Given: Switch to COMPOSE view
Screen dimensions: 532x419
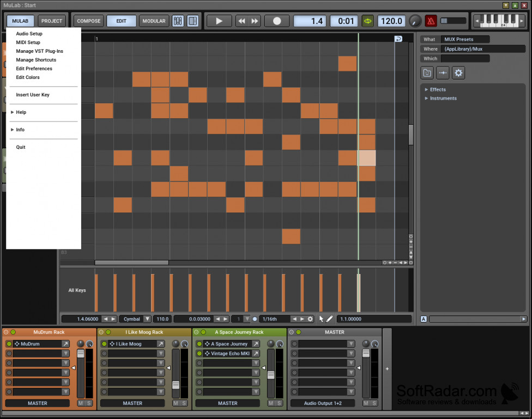Looking at the screenshot, I should [x=88, y=21].
